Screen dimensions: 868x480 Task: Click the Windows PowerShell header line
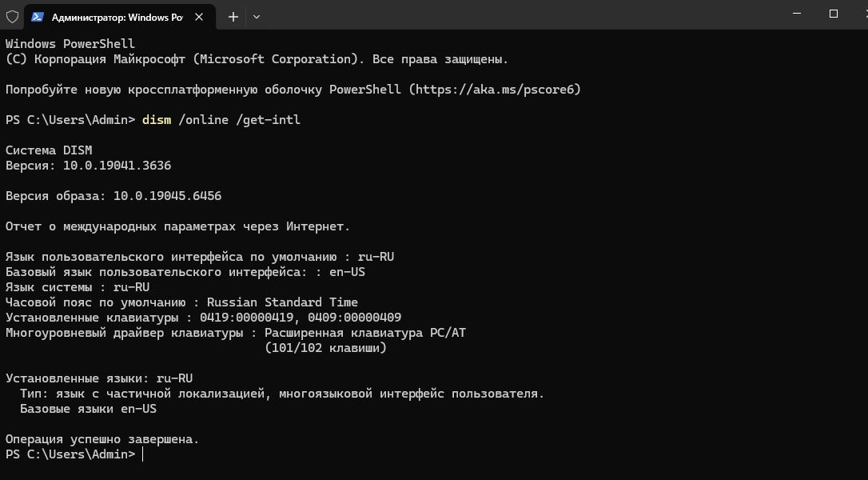coord(70,44)
